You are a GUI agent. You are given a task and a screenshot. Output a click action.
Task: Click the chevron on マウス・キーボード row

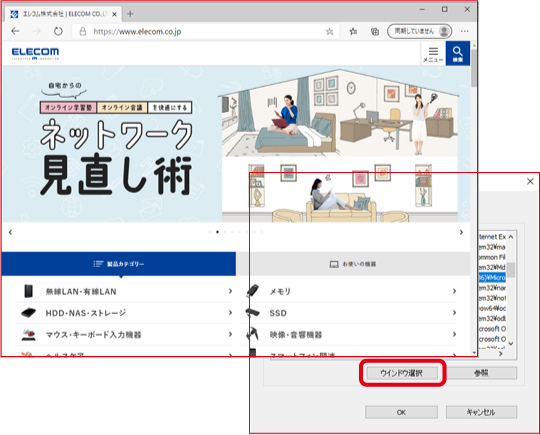[230, 334]
